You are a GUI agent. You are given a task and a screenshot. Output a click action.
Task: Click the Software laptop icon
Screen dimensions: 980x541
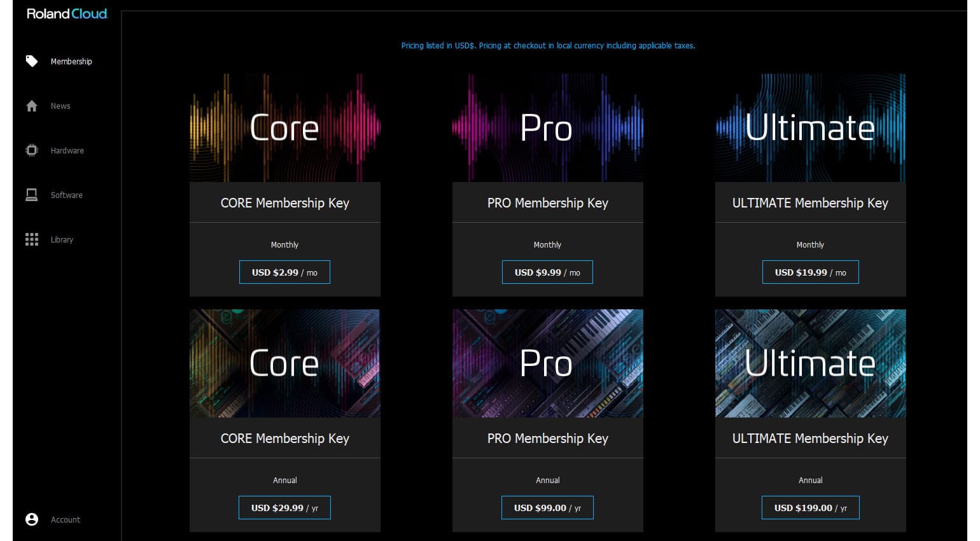32,195
